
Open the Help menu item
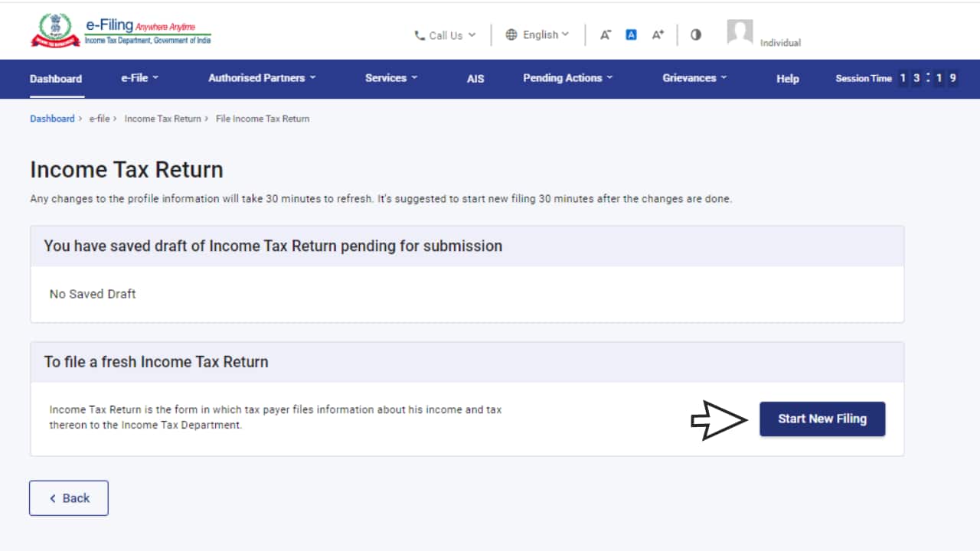coord(787,79)
